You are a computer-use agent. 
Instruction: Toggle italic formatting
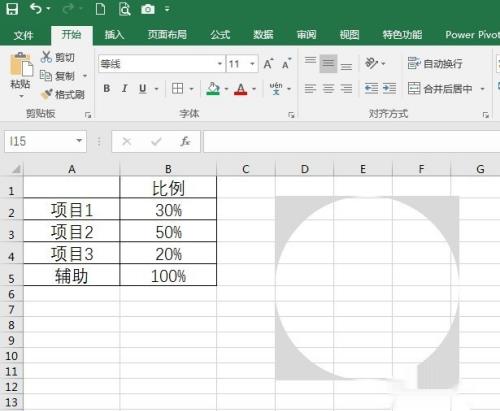coord(125,89)
